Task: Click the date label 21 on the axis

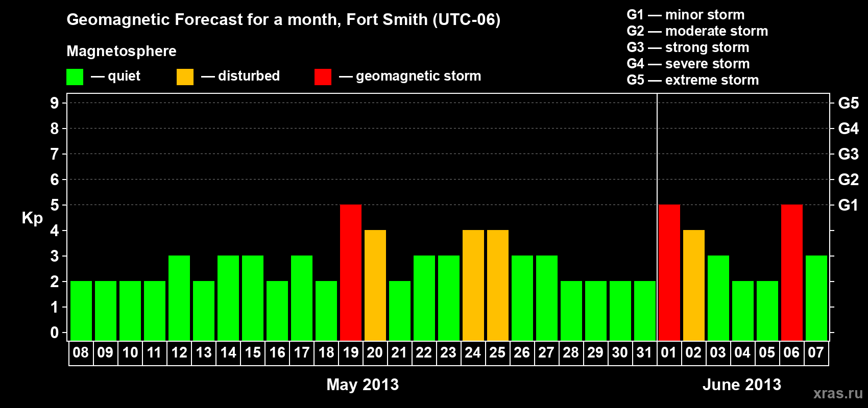Action: 400,353
